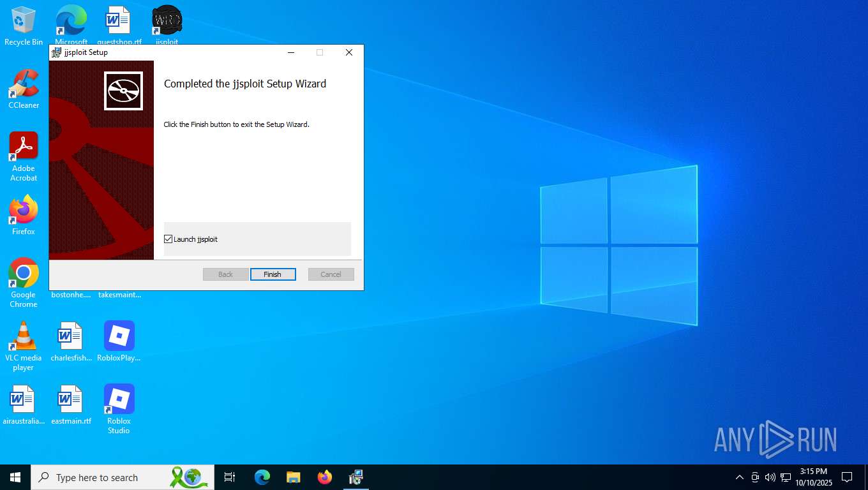Click the disabled Back button

tap(226, 274)
